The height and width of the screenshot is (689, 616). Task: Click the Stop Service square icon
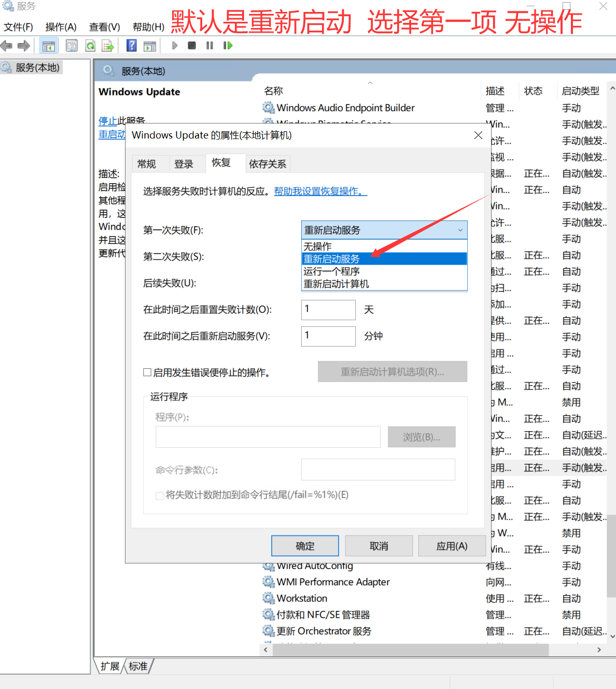[x=192, y=46]
